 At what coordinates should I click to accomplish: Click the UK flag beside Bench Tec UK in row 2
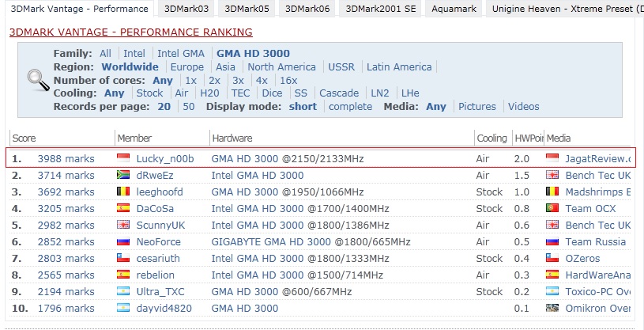[552, 175]
